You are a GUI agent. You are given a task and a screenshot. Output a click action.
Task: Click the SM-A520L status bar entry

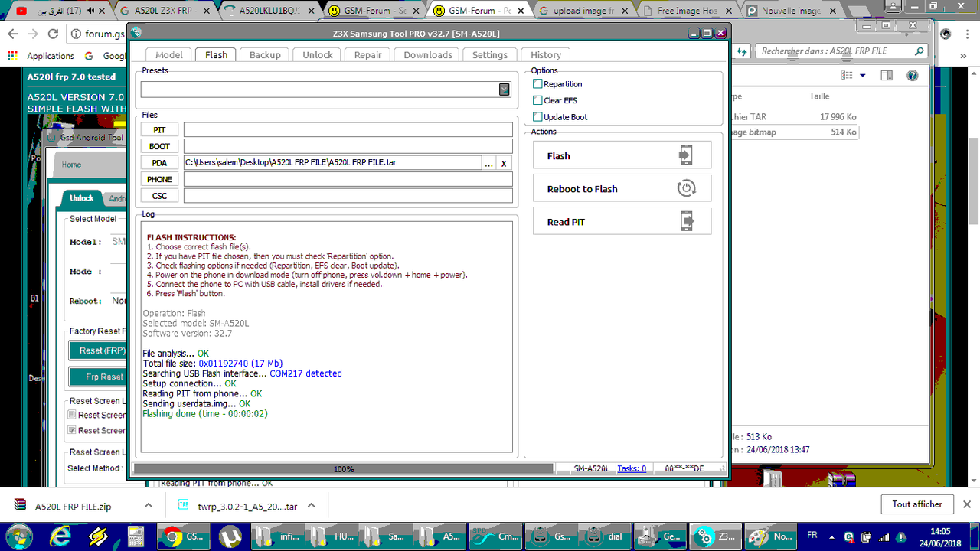click(x=592, y=468)
